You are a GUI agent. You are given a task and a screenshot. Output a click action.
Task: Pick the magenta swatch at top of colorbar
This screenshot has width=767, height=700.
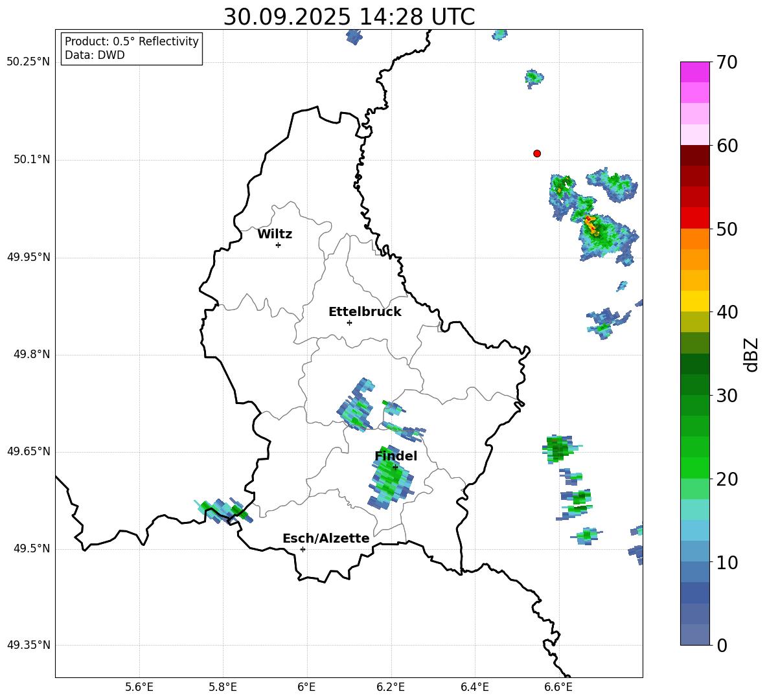click(x=695, y=72)
